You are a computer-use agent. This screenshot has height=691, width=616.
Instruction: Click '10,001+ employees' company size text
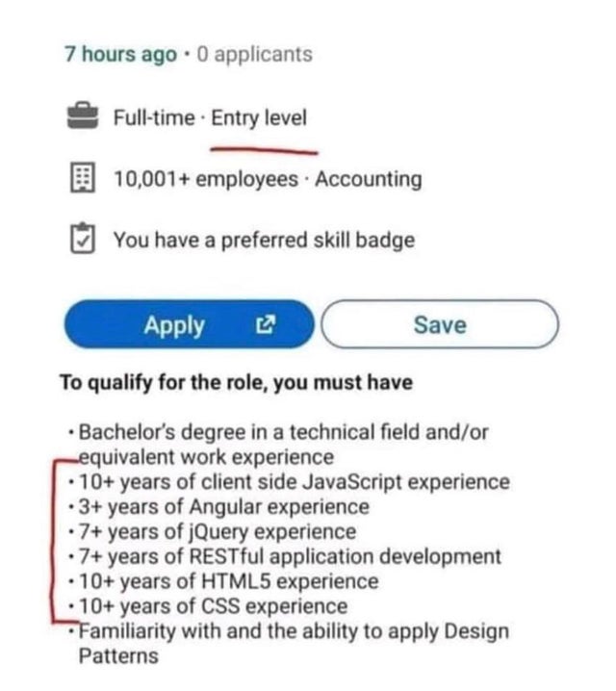pyautogui.click(x=206, y=179)
